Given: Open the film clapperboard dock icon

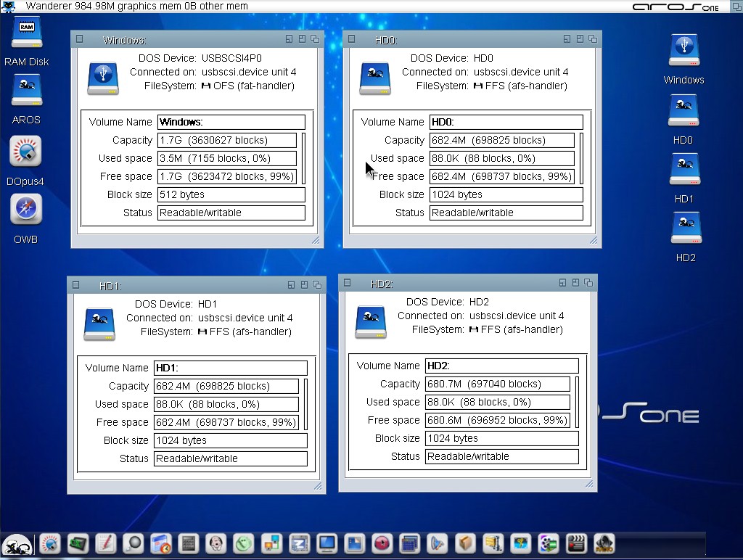Looking at the screenshot, I should click(x=576, y=543).
